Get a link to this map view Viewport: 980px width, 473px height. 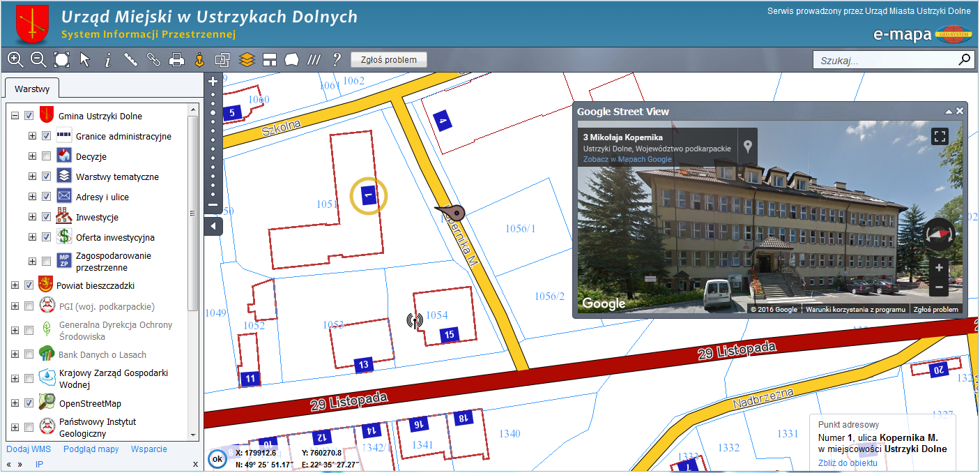point(153,60)
